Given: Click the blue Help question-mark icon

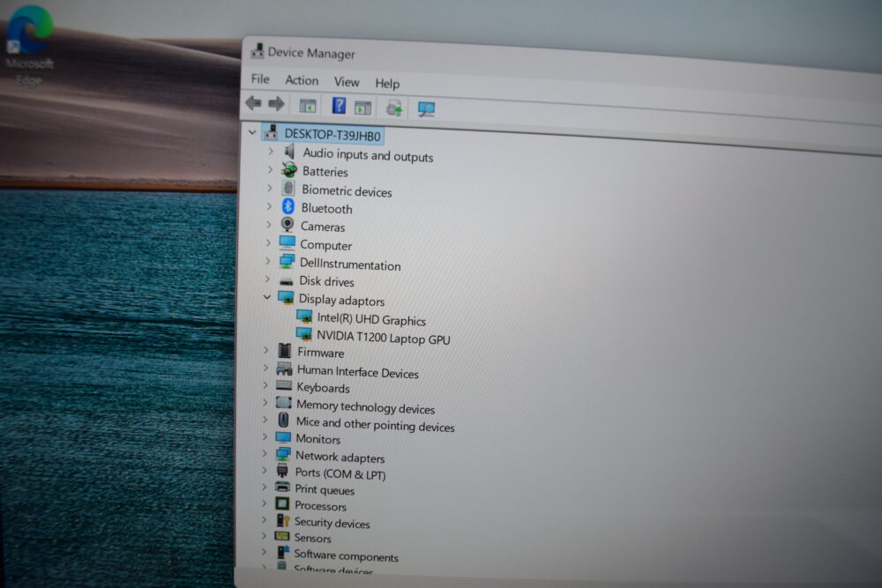Looking at the screenshot, I should click(339, 105).
